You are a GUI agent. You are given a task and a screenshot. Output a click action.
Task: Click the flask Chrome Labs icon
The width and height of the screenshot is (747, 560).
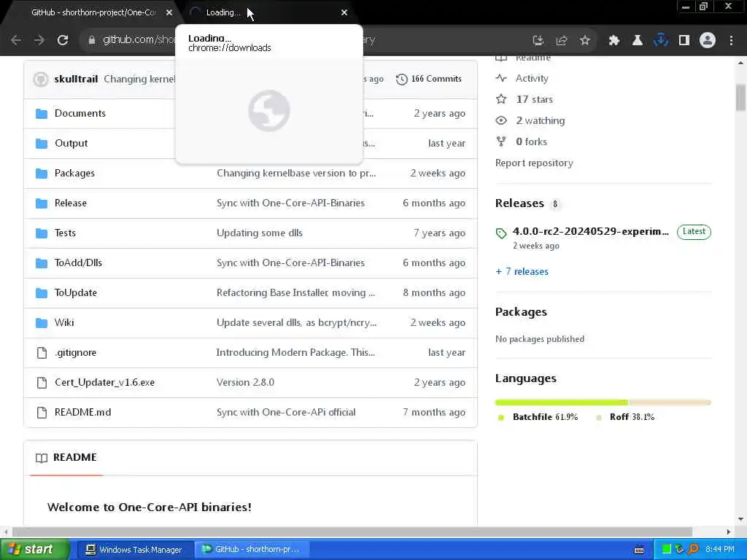tap(637, 41)
